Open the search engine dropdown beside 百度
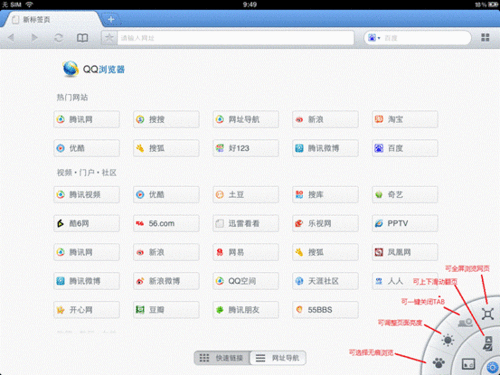This screenshot has height=375, width=500. [x=374, y=38]
